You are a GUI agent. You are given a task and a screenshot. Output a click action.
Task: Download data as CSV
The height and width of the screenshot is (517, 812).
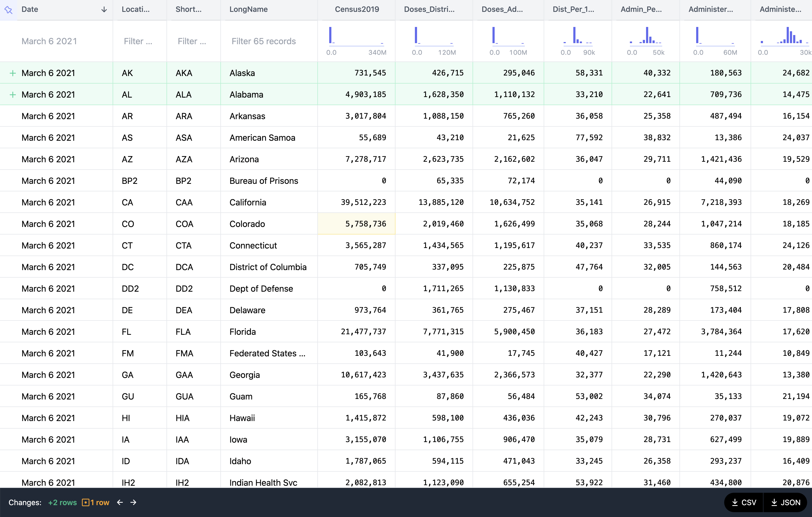pyautogui.click(x=744, y=502)
